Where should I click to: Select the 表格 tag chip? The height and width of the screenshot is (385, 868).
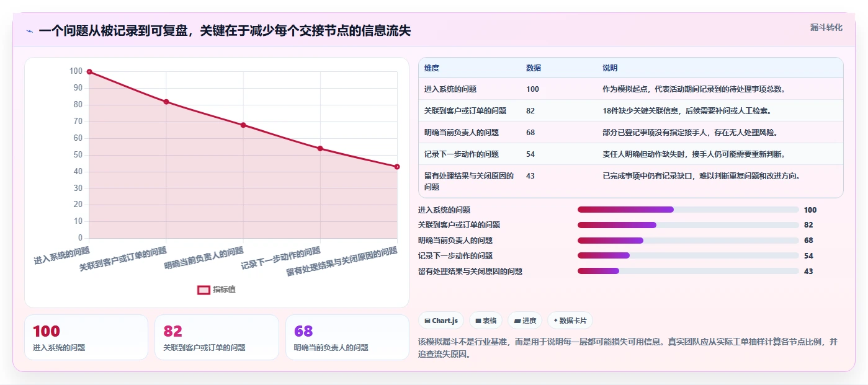tap(486, 321)
